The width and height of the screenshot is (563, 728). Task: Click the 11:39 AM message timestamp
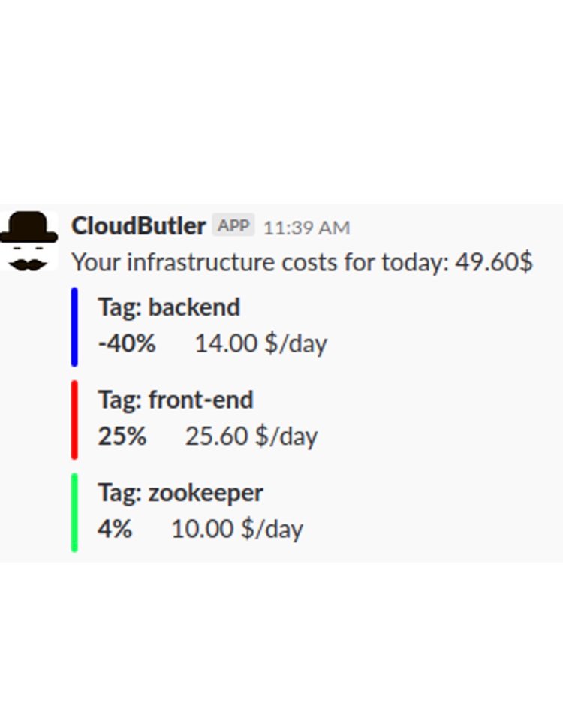306,228
